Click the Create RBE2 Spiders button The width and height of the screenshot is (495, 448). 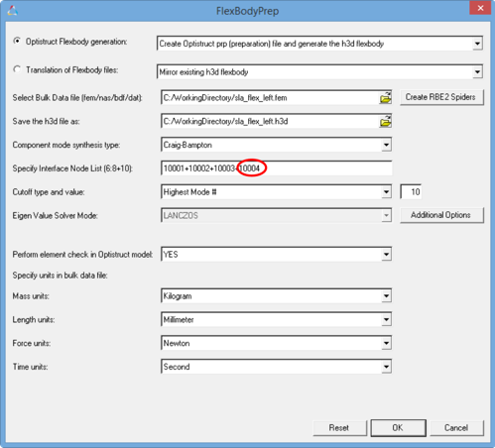point(441,97)
